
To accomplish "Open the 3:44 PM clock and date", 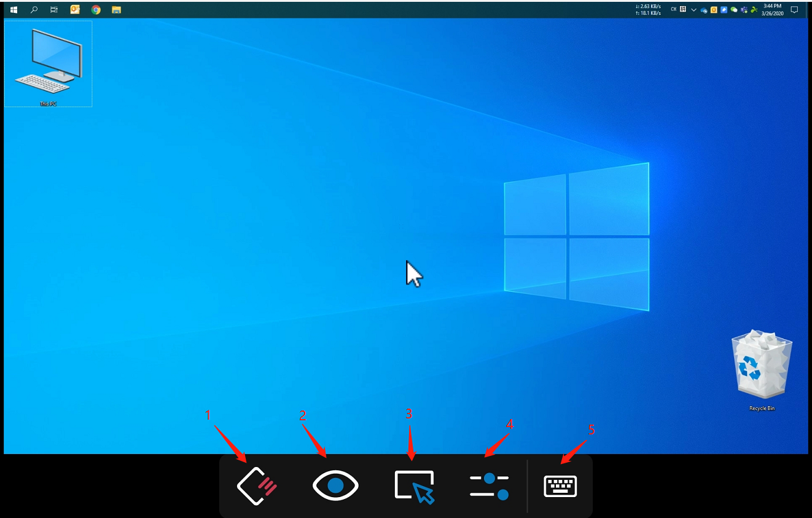I will coord(772,10).
